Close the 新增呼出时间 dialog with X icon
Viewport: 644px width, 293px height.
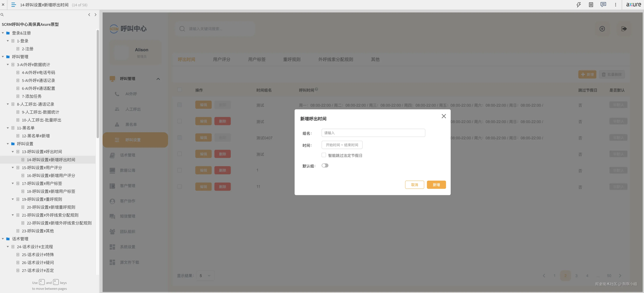click(443, 116)
